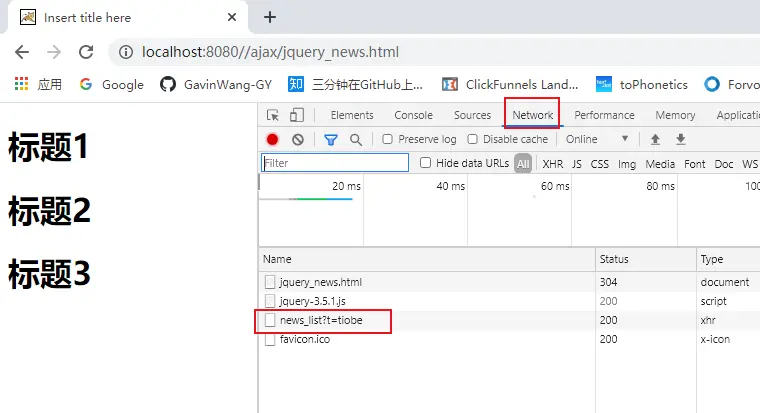Image resolution: width=760 pixels, height=413 pixels.
Task: Click the 标题1 heading
Action: coord(48,147)
